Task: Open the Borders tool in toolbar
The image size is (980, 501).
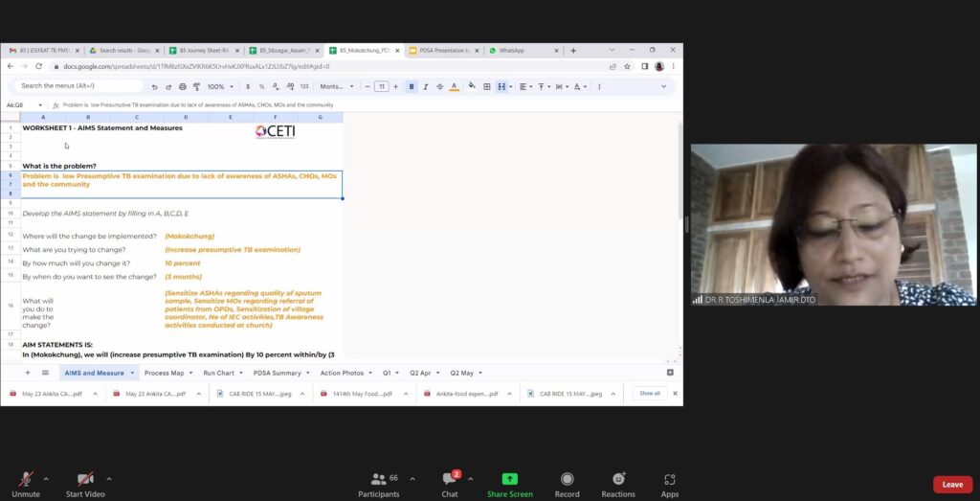Action: click(486, 86)
